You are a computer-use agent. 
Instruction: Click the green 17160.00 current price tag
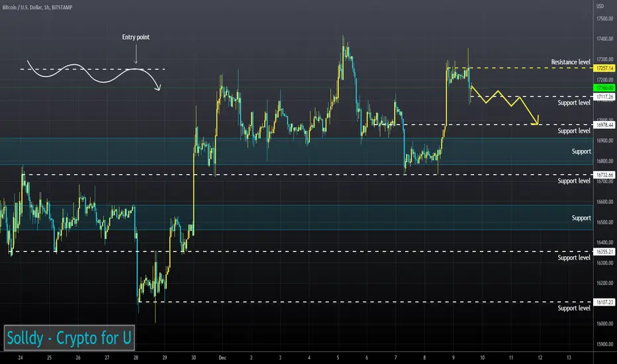click(604, 88)
